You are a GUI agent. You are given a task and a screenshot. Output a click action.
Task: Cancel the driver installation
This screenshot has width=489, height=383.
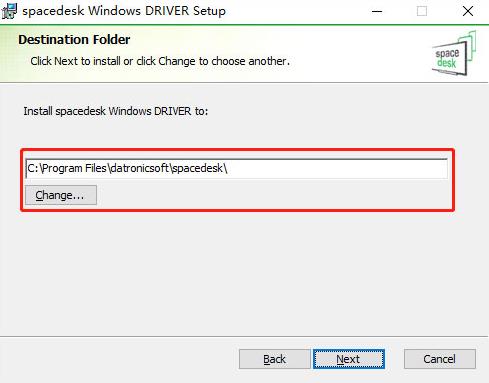pyautogui.click(x=440, y=359)
